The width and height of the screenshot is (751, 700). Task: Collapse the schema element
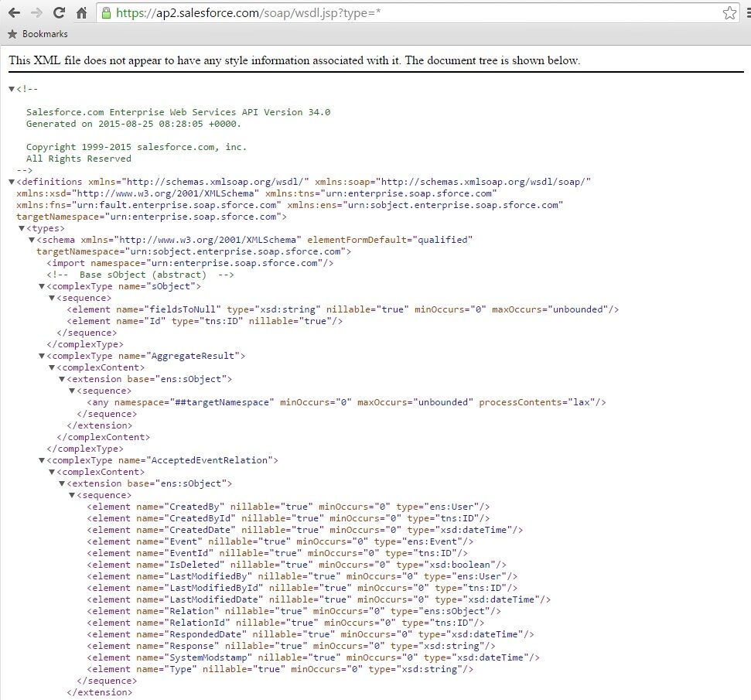(32, 240)
